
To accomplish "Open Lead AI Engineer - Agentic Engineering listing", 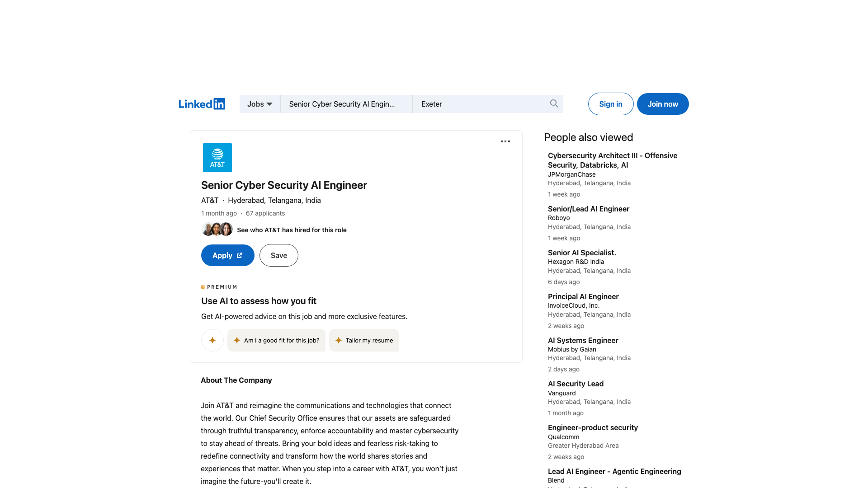I will coord(614,471).
